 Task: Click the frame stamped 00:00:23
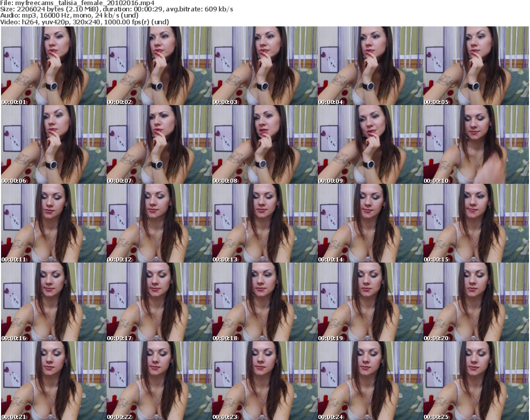click(264, 381)
